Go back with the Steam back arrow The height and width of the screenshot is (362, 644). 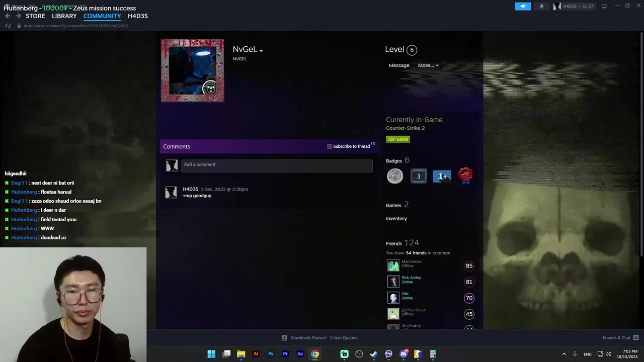pyautogui.click(x=8, y=16)
